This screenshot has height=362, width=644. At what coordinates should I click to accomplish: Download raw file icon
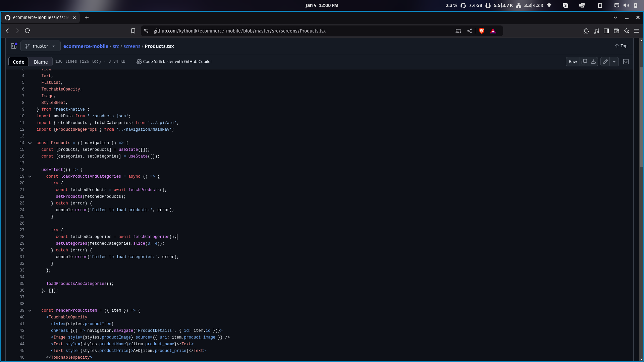pyautogui.click(x=593, y=62)
